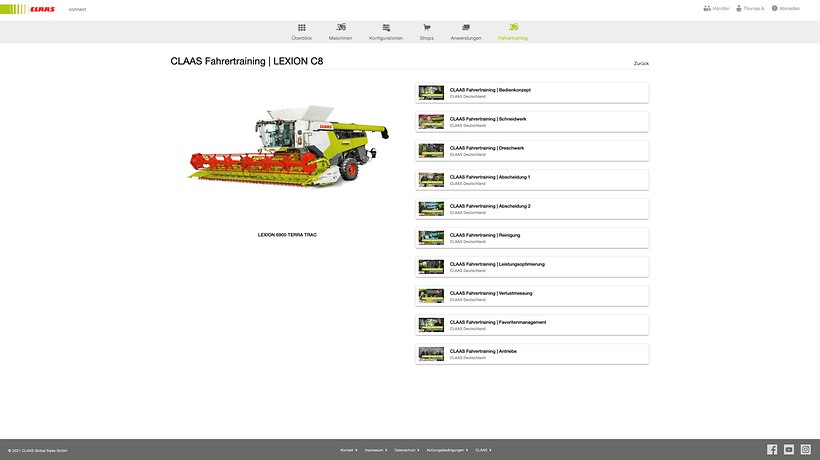Viewport: 820px width, 460px height.
Task: Select 'CLAAS Fahrertraining | Antriebe' title
Action: click(x=483, y=351)
